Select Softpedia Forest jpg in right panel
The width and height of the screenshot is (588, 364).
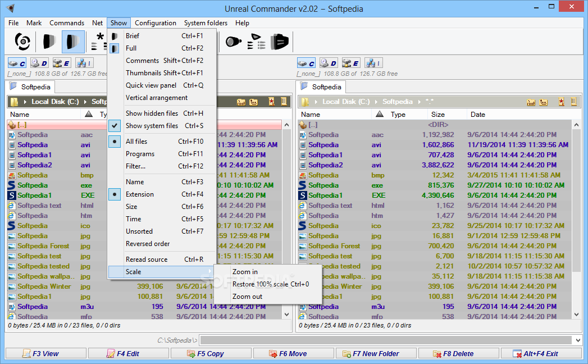tap(435, 246)
